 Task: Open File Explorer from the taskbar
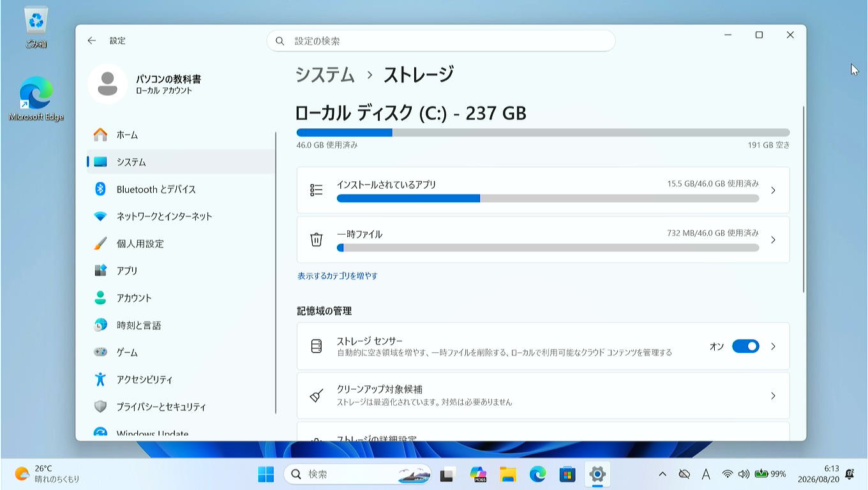[508, 474]
